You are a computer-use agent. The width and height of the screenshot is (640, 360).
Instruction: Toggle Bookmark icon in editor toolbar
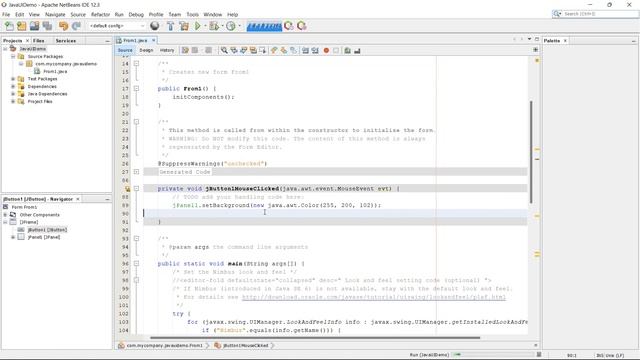tap(293, 50)
